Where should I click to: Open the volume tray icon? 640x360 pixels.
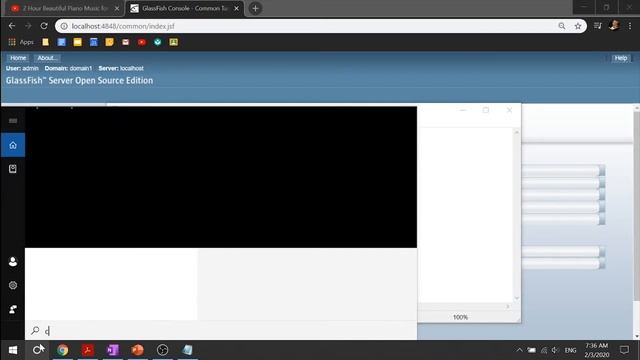555,350
